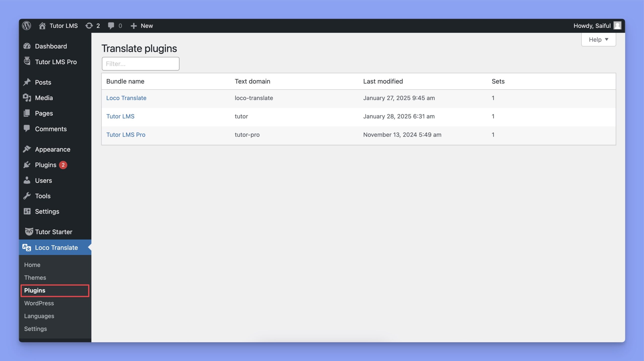Screen dimensions: 644x361
Task: Click the Tools wrench icon
Action: click(27, 196)
